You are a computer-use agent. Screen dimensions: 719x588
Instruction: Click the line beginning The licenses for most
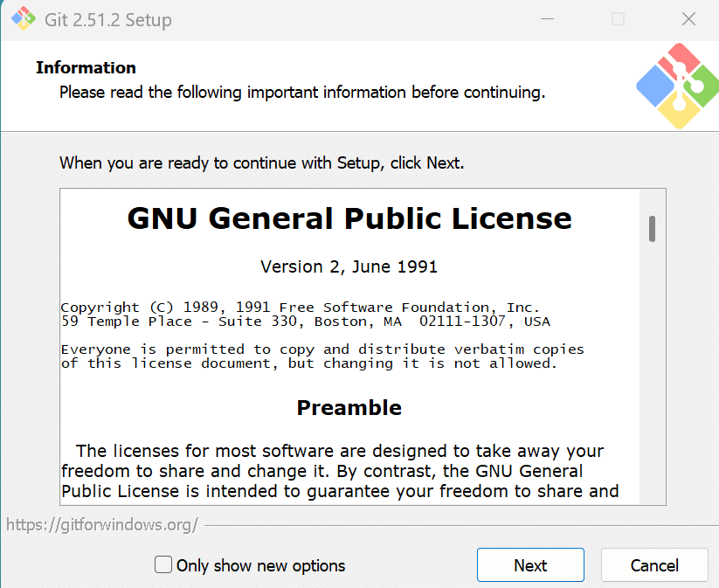[x=340, y=451]
